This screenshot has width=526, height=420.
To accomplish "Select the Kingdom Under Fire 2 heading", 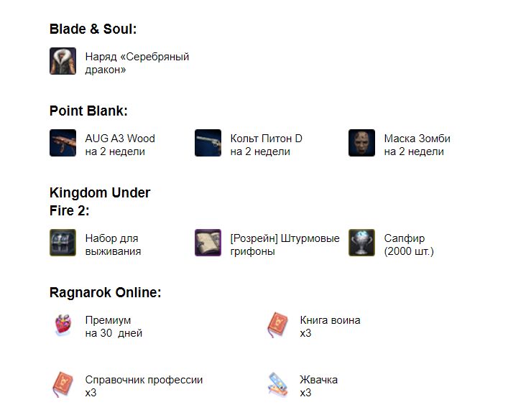I will click(x=100, y=202).
